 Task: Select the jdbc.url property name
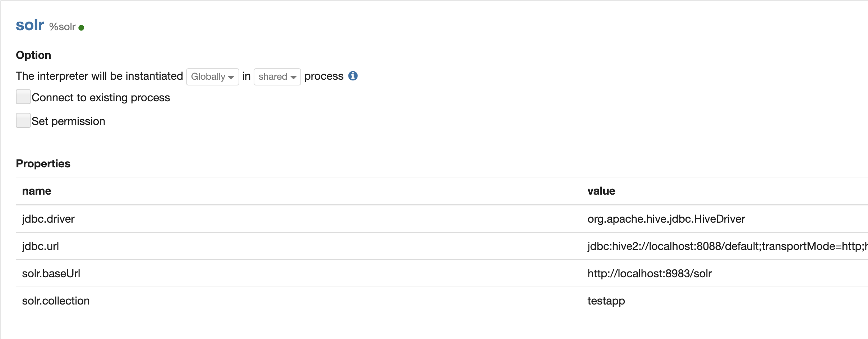pyautogui.click(x=40, y=246)
